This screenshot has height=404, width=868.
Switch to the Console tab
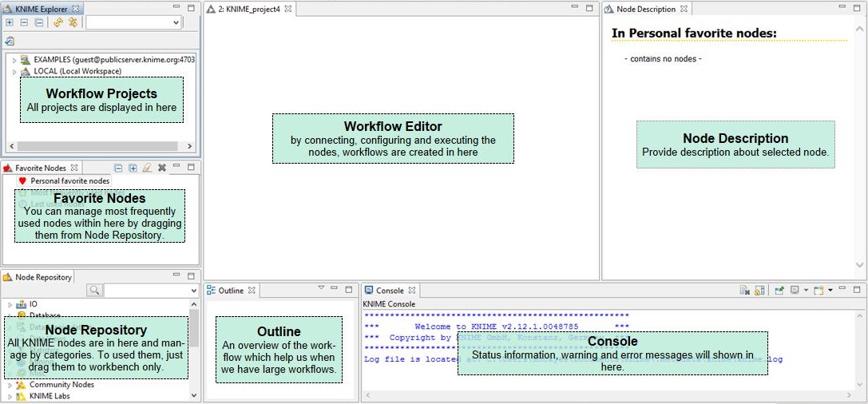[x=390, y=291]
